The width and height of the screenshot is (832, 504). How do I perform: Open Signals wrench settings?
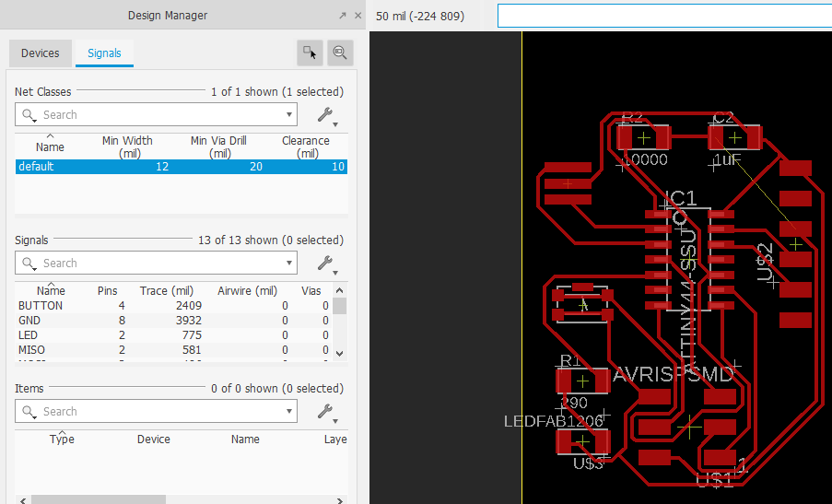coord(327,264)
